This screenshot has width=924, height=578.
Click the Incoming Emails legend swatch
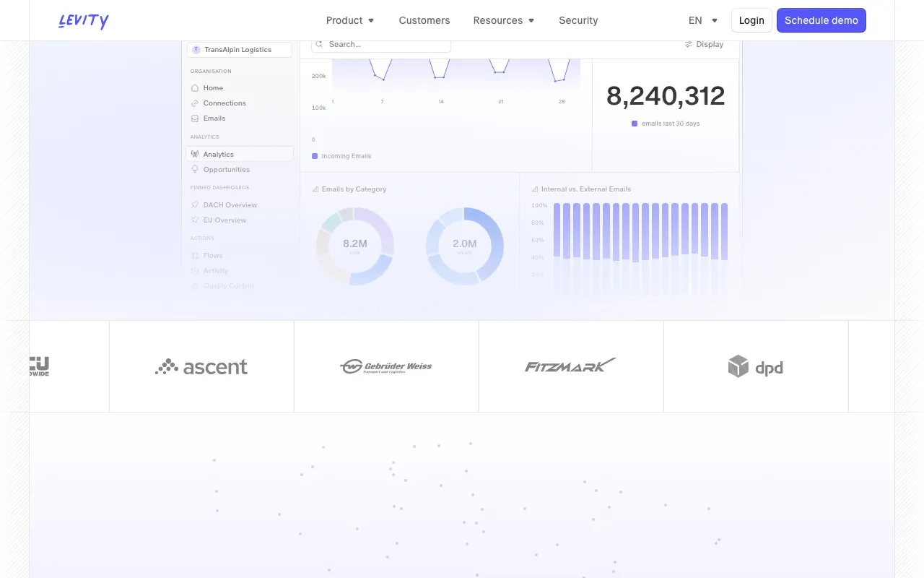pos(315,155)
